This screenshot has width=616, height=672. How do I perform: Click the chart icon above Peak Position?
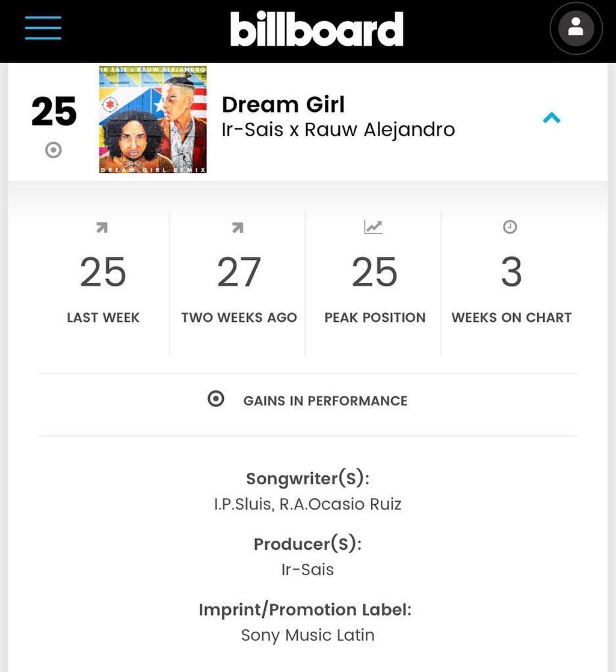tap(374, 227)
